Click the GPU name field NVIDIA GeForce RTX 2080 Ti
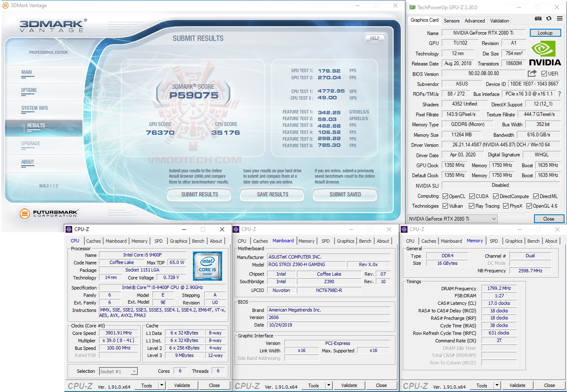Image resolution: width=567 pixels, height=392 pixels. [x=483, y=33]
